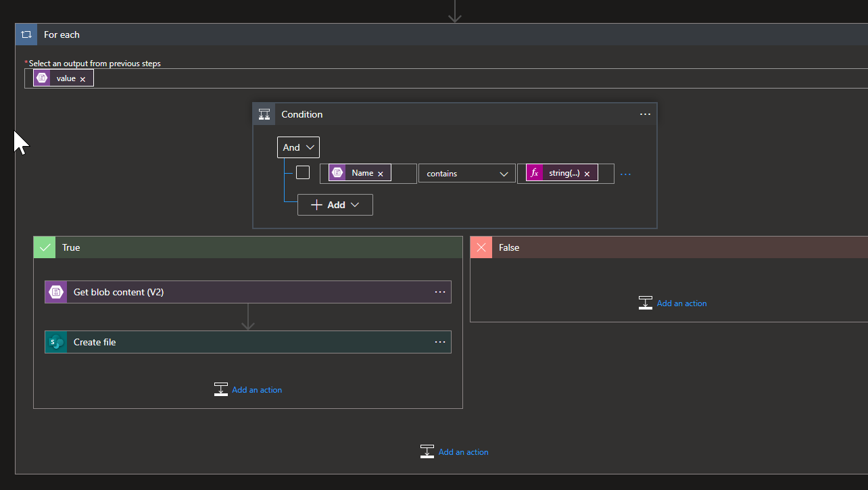Click the arrow between blob and Create file
Screen dimensions: 868x490
[x=248, y=317]
